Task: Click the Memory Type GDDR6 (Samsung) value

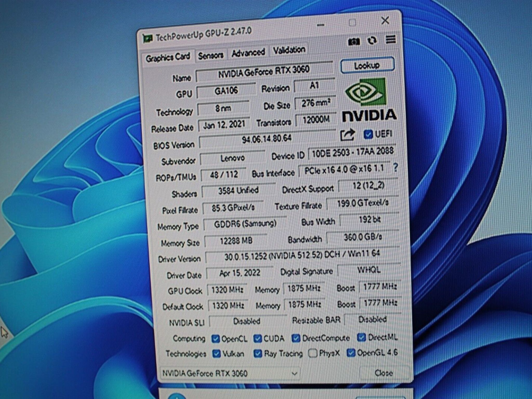Action: pyautogui.click(x=245, y=224)
